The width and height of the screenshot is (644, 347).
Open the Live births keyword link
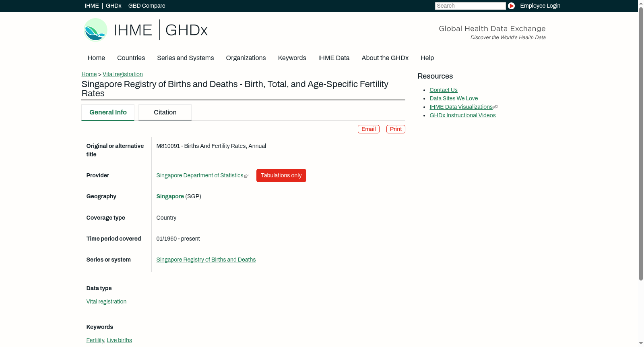click(119, 340)
